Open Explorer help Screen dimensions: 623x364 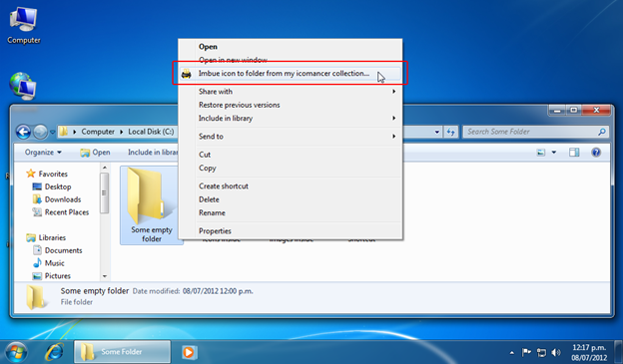click(x=596, y=152)
